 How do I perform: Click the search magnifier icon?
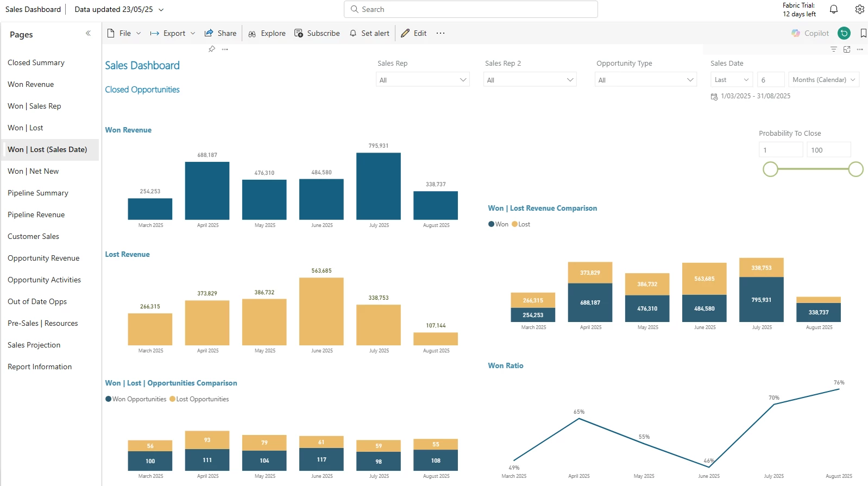[x=355, y=9]
